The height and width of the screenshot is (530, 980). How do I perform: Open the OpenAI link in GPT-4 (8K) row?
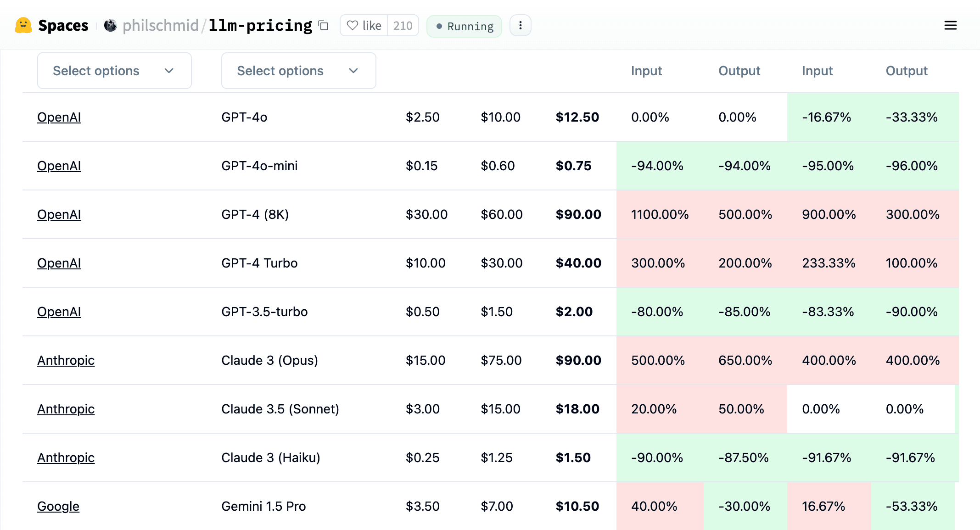click(x=59, y=214)
